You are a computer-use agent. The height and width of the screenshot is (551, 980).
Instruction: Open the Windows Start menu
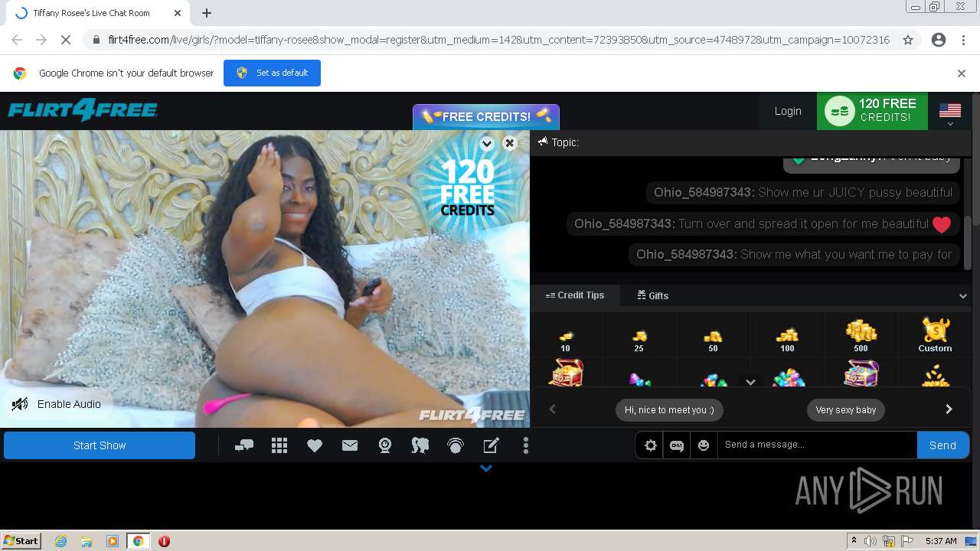click(x=21, y=540)
